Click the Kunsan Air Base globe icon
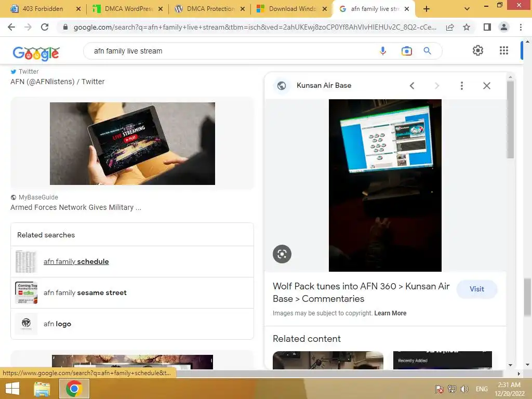This screenshot has width=532, height=399. [282, 86]
